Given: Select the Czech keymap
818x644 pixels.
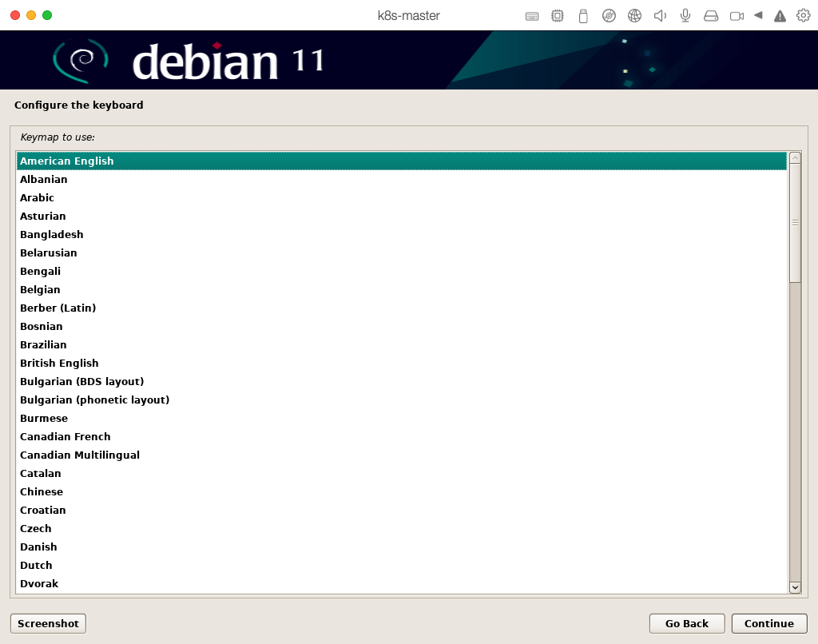Looking at the screenshot, I should (401, 529).
